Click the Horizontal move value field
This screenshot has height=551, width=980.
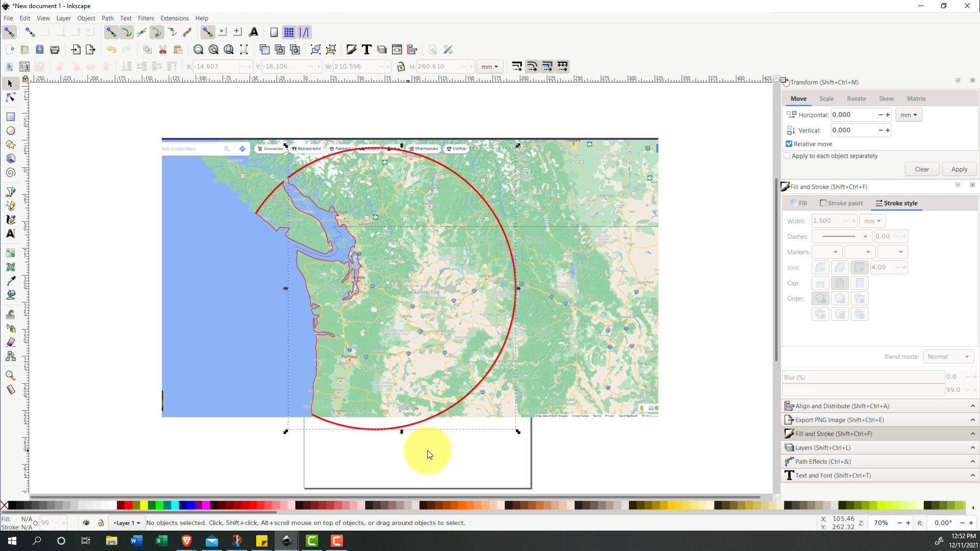pyautogui.click(x=853, y=115)
